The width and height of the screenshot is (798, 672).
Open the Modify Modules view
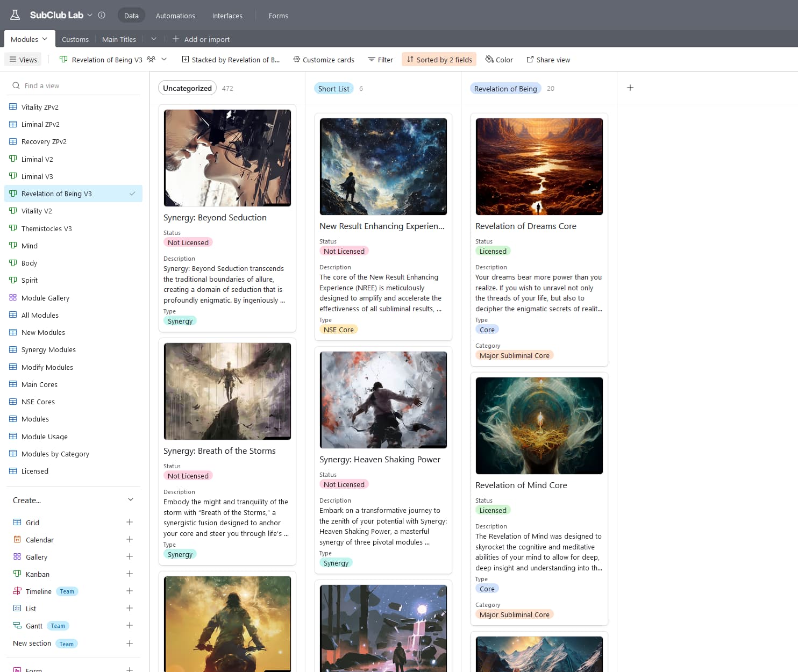tap(73, 367)
